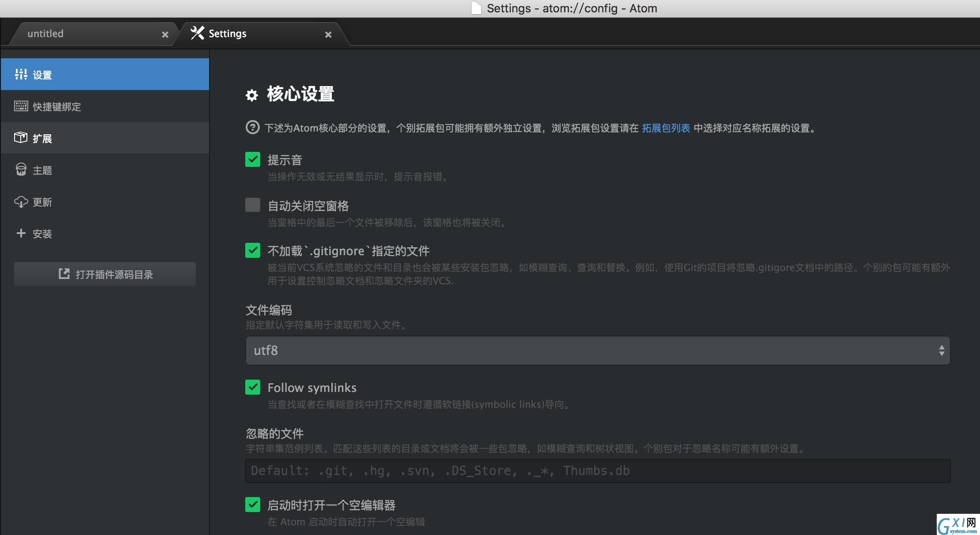Click the window title Settings - atom://config

[572, 8]
